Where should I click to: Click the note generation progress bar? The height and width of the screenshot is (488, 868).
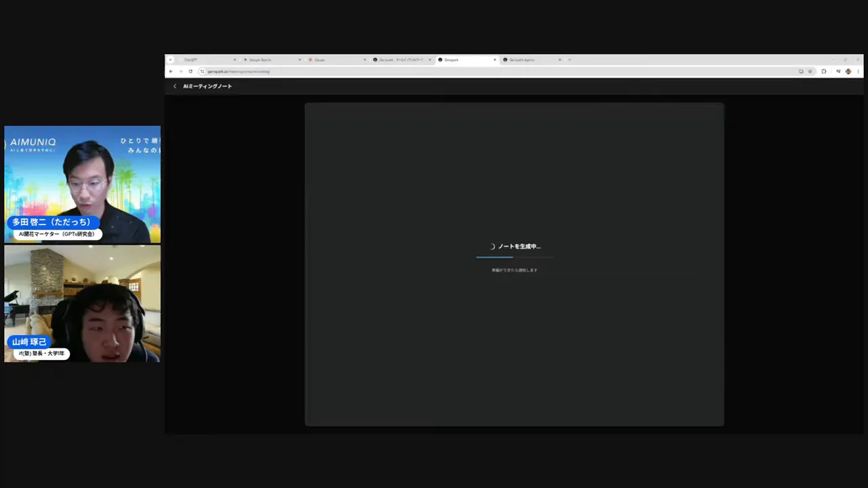pyautogui.click(x=515, y=258)
